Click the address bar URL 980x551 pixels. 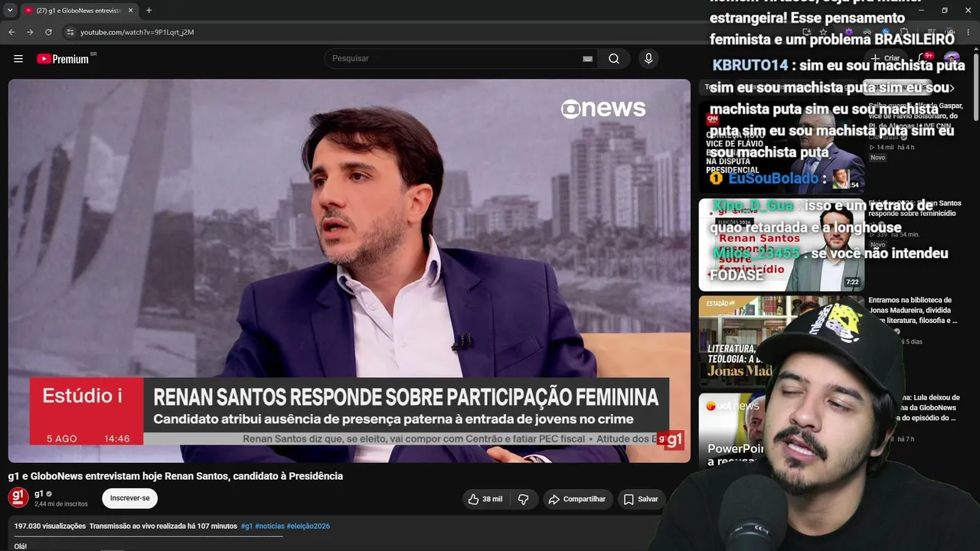pyautogui.click(x=137, y=32)
